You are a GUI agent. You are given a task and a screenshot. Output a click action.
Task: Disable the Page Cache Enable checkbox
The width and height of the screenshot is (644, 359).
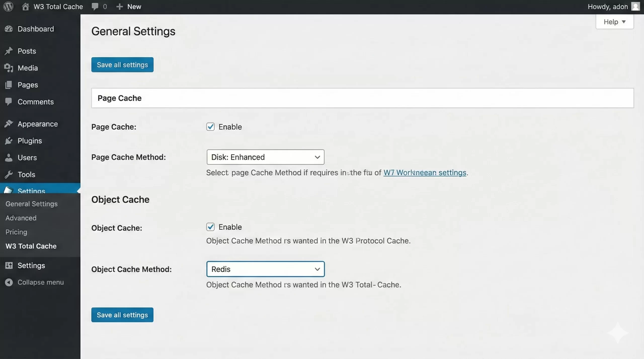(x=211, y=127)
